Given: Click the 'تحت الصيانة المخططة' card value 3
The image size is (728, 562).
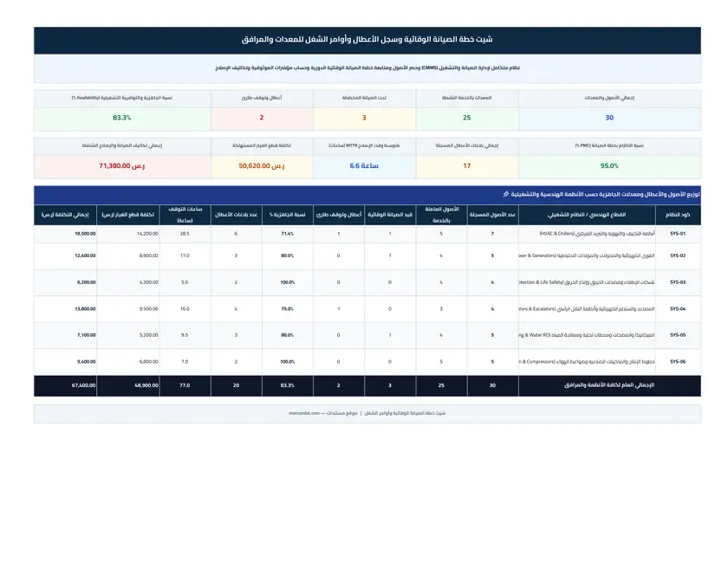Looking at the screenshot, I should pyautogui.click(x=364, y=118).
